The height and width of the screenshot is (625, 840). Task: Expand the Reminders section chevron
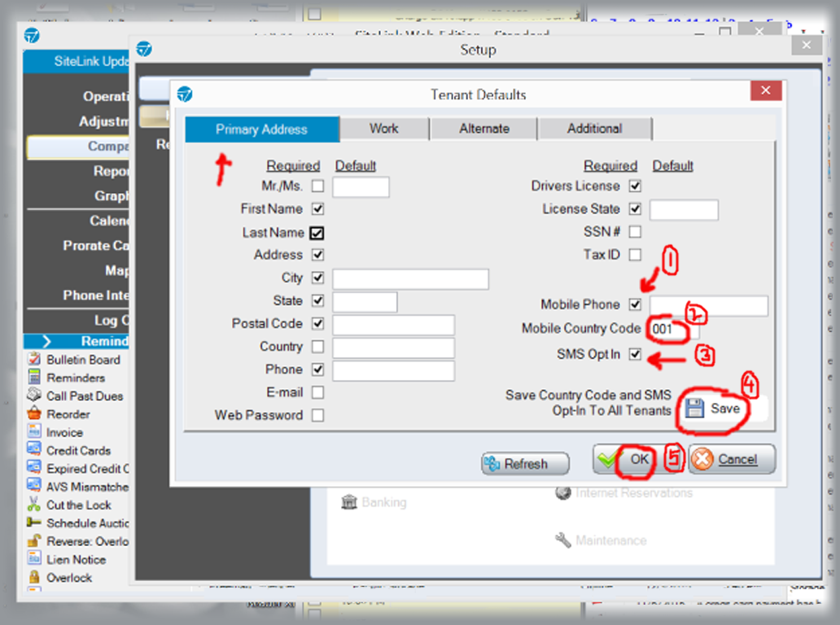point(46,341)
